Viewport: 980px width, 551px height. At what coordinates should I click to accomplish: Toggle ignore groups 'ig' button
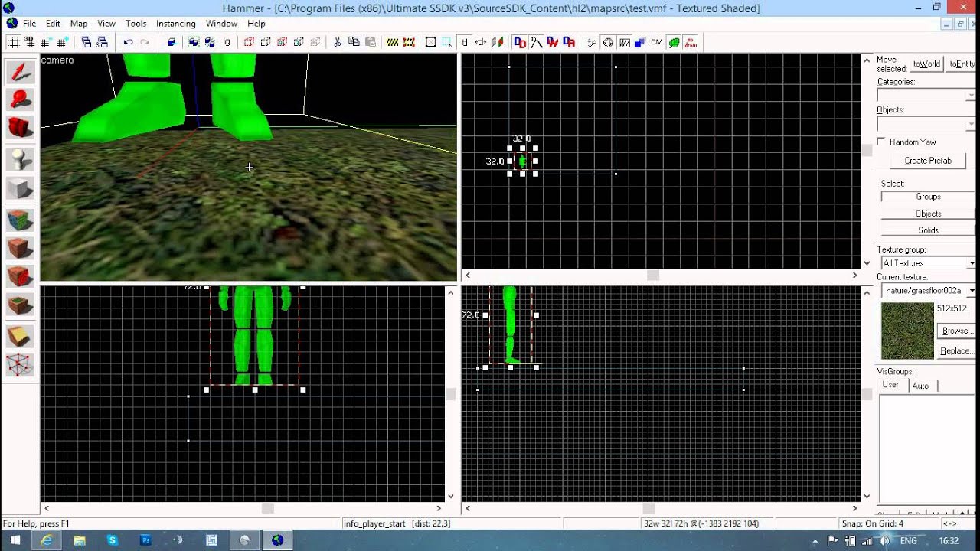pyautogui.click(x=227, y=42)
